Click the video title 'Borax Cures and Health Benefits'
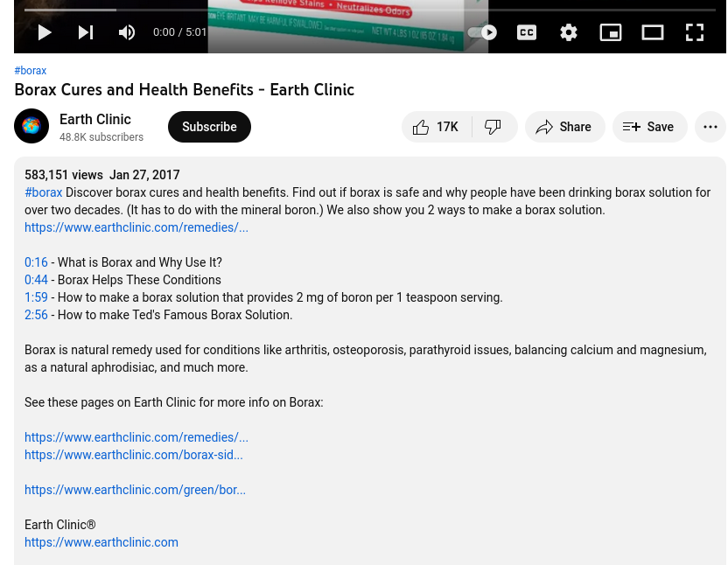Viewport: 728px width, 565px height. click(x=134, y=89)
